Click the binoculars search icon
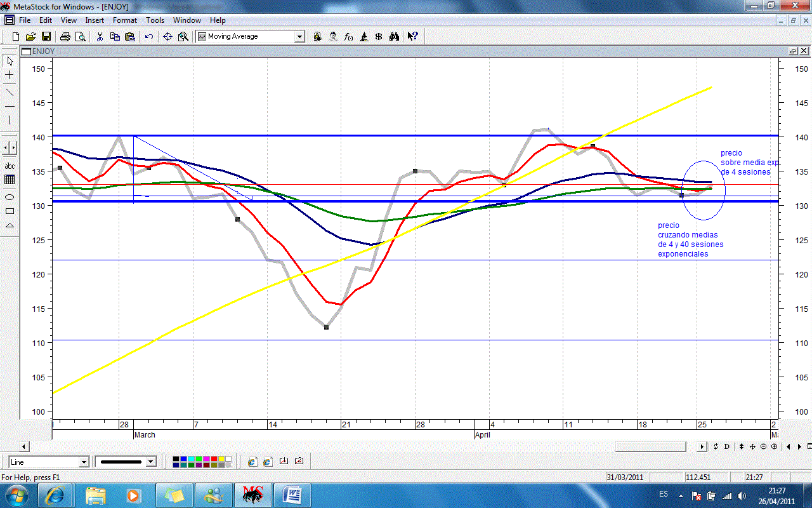This screenshot has width=812, height=508. [394, 37]
